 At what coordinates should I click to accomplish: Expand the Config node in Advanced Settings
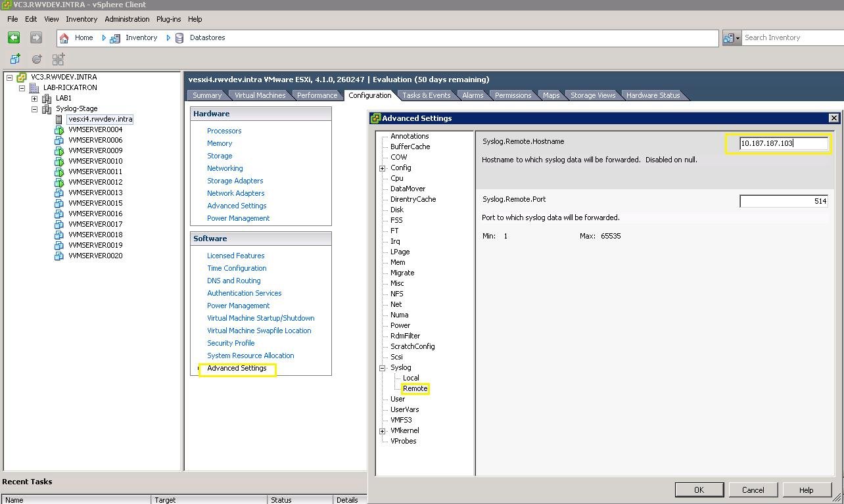pyautogui.click(x=382, y=168)
